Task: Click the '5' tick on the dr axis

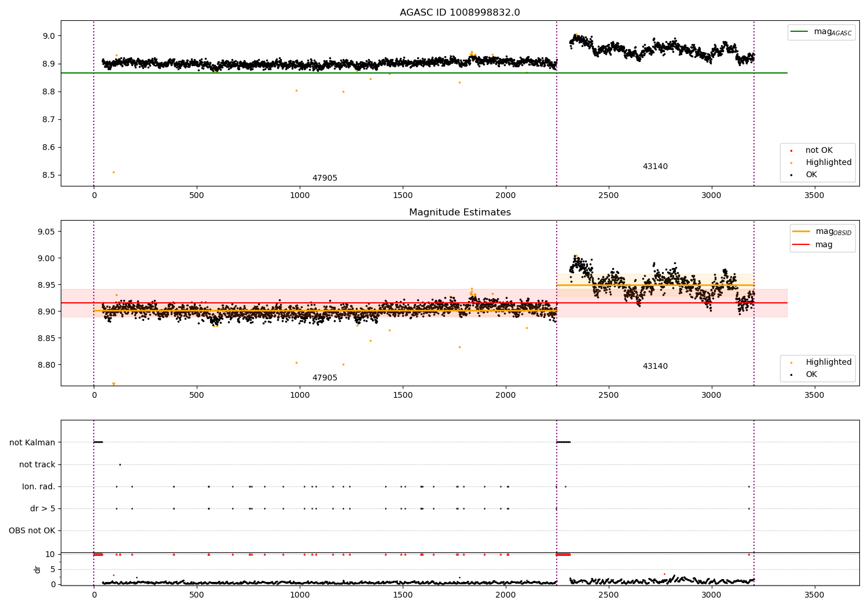Action: [53, 570]
